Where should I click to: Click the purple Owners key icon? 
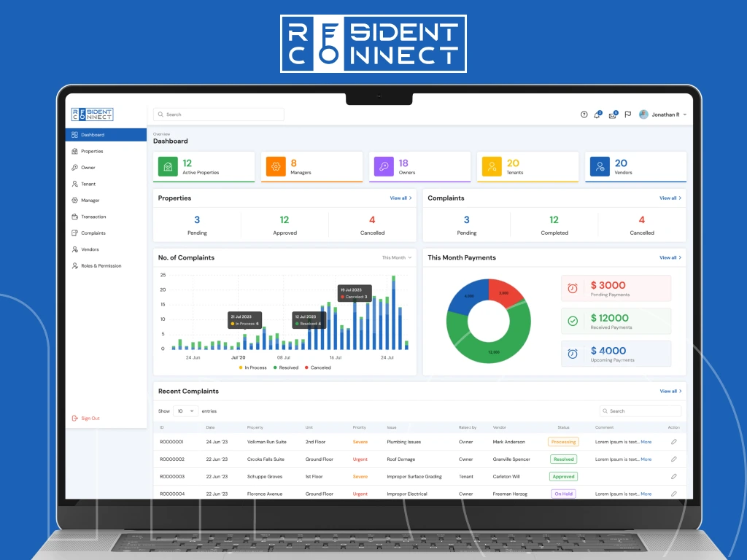(x=384, y=167)
